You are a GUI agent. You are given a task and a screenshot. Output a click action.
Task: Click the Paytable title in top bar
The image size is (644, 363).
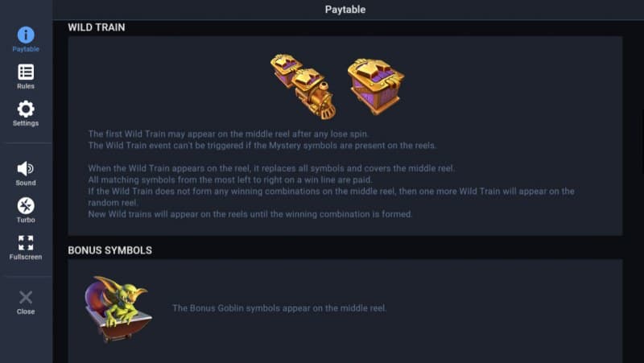(x=345, y=10)
